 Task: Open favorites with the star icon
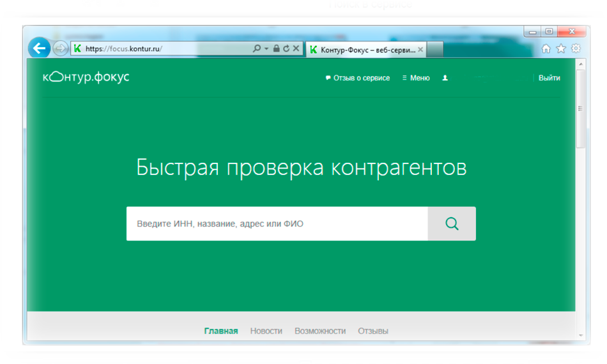pyautogui.click(x=561, y=49)
